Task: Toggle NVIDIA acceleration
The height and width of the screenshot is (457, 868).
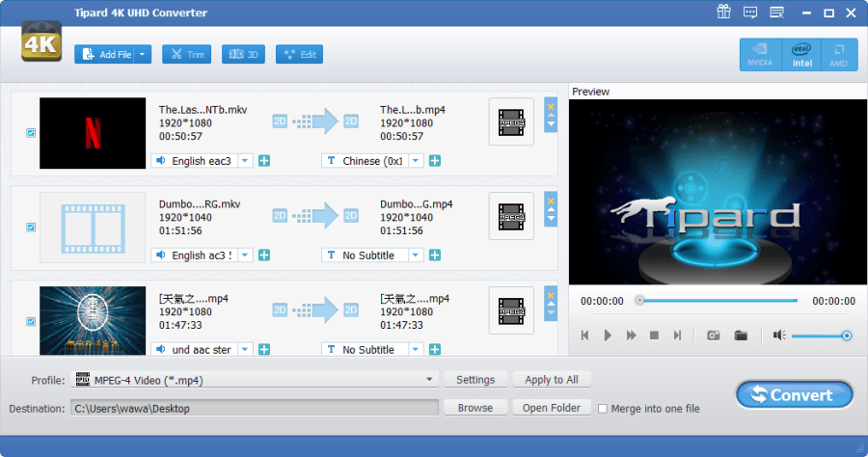Action: point(760,55)
